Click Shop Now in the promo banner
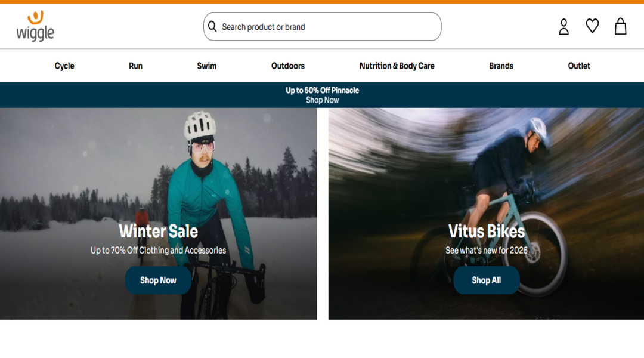 tap(322, 100)
